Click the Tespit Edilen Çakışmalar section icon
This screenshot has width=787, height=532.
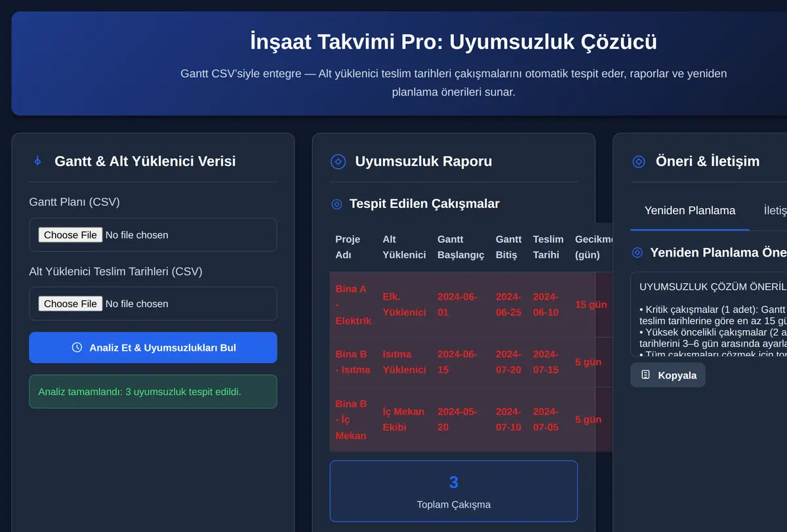pos(336,204)
